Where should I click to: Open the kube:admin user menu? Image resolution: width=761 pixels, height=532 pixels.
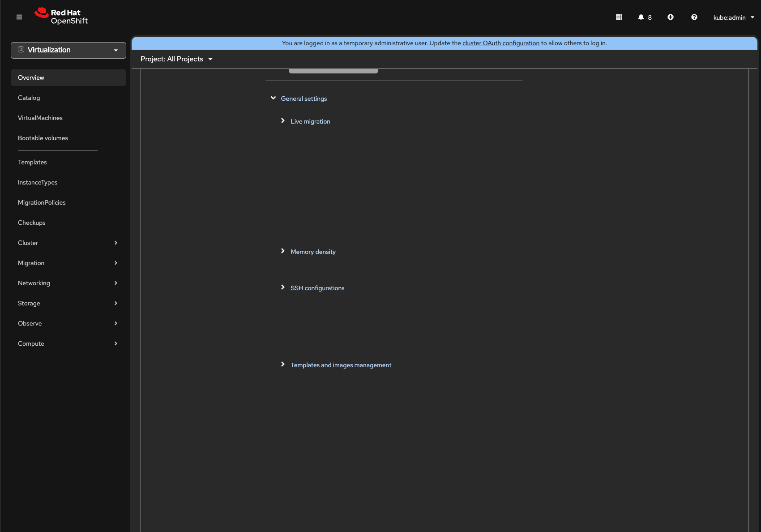734,17
